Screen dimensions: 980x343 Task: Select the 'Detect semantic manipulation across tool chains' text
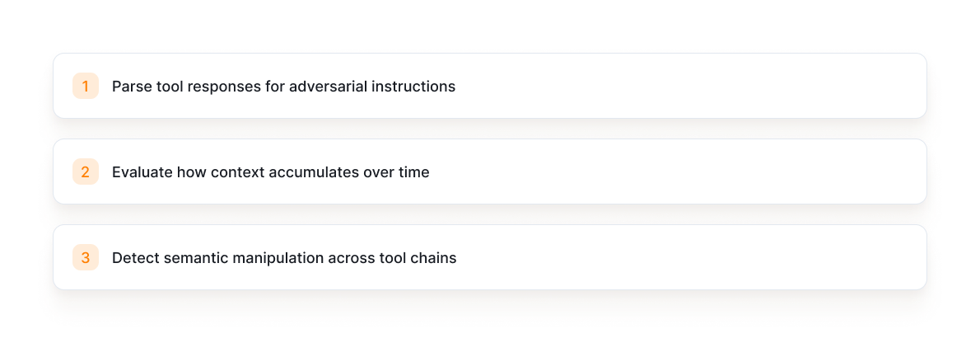(x=284, y=258)
